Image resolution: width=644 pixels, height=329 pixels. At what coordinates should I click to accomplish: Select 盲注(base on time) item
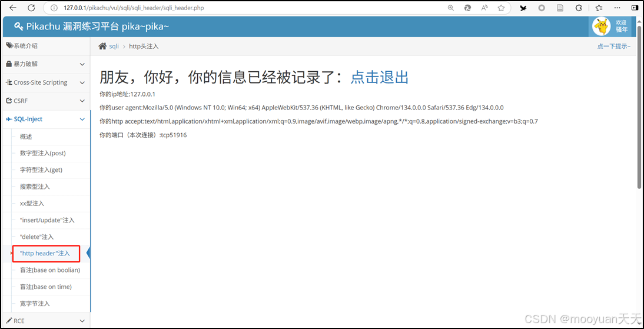[45, 287]
